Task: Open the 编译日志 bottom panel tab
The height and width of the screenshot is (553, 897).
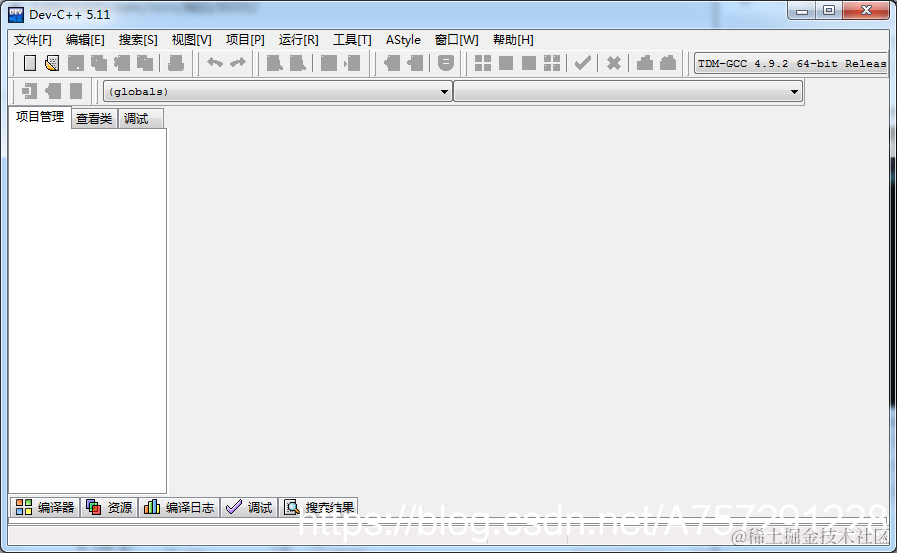Action: [179, 507]
